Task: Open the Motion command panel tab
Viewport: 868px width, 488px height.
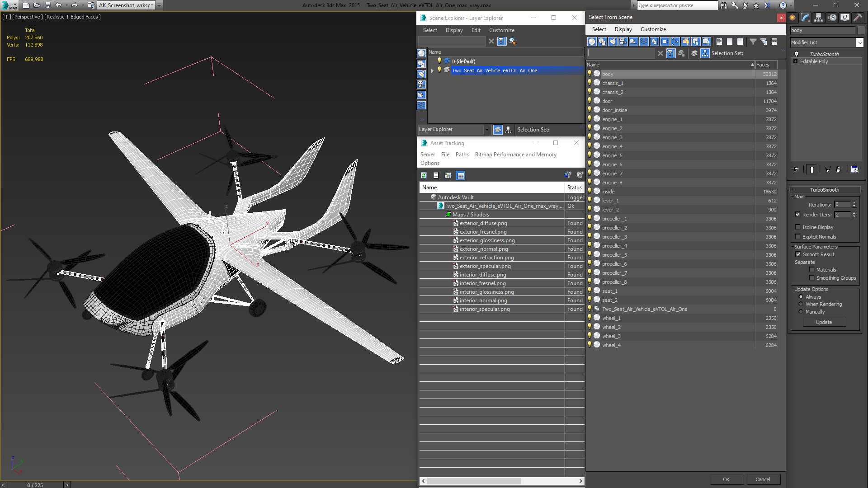Action: [x=832, y=18]
